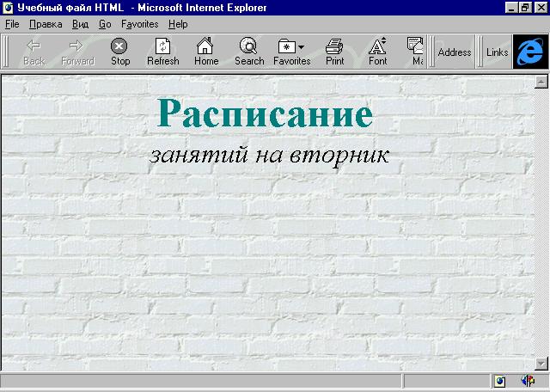Open the Go menu
Viewport: 550px width, 392px height.
point(105,24)
